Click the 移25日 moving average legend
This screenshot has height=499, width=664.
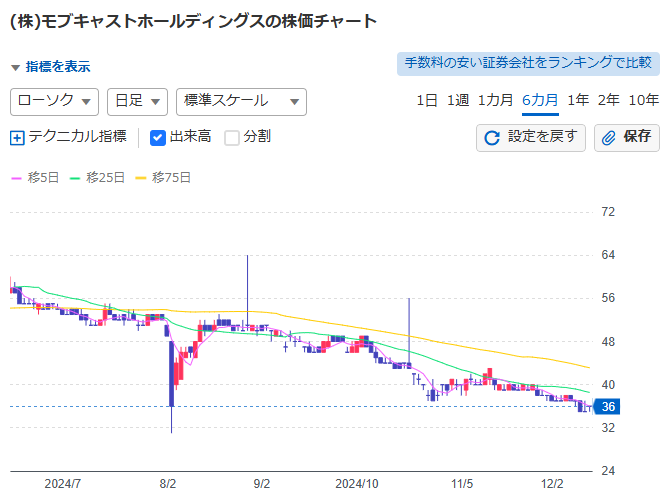click(97, 177)
